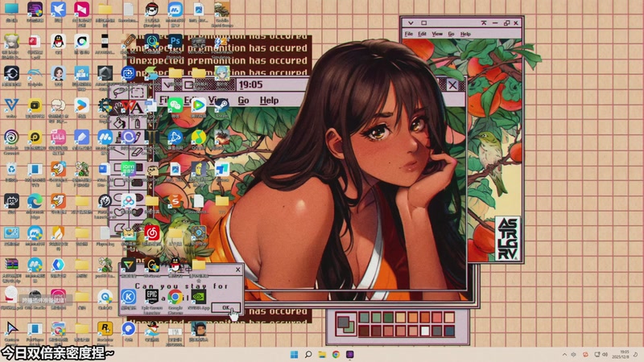
Task: Open the QQ Games penguin shortcut
Action: click(x=151, y=328)
